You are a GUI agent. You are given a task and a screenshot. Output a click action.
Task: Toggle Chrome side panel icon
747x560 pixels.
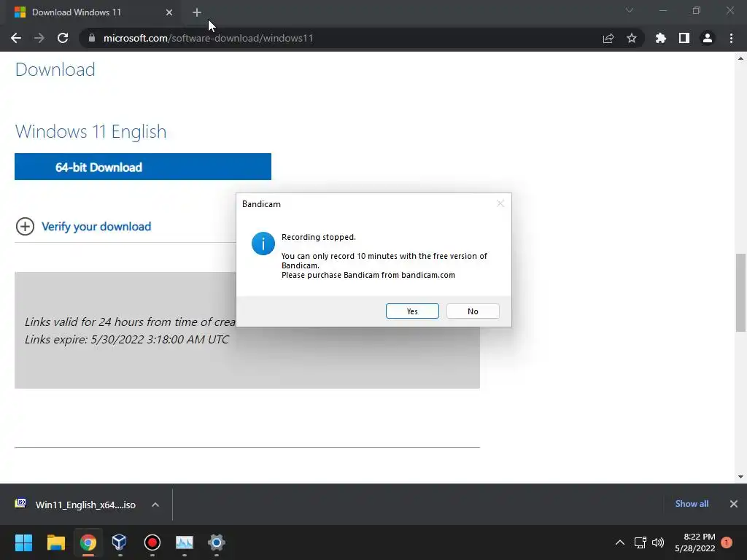pyautogui.click(x=684, y=38)
